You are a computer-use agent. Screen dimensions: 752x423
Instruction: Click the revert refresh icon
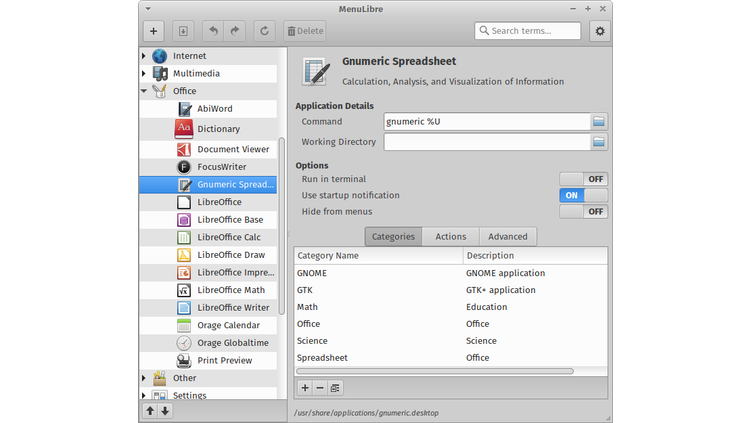264,31
